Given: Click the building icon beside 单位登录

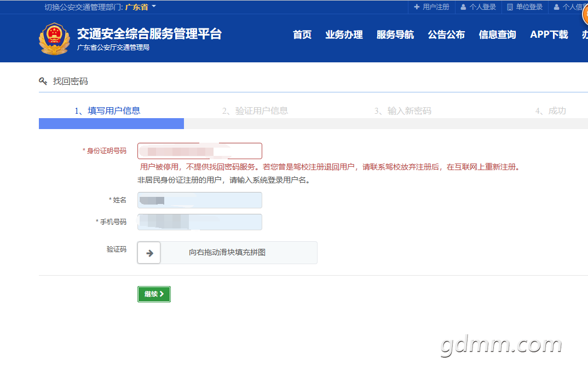Looking at the screenshot, I should 510,7.
